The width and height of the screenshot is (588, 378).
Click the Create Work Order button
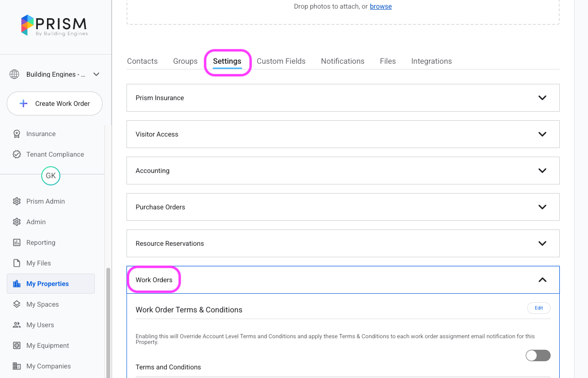click(x=55, y=103)
